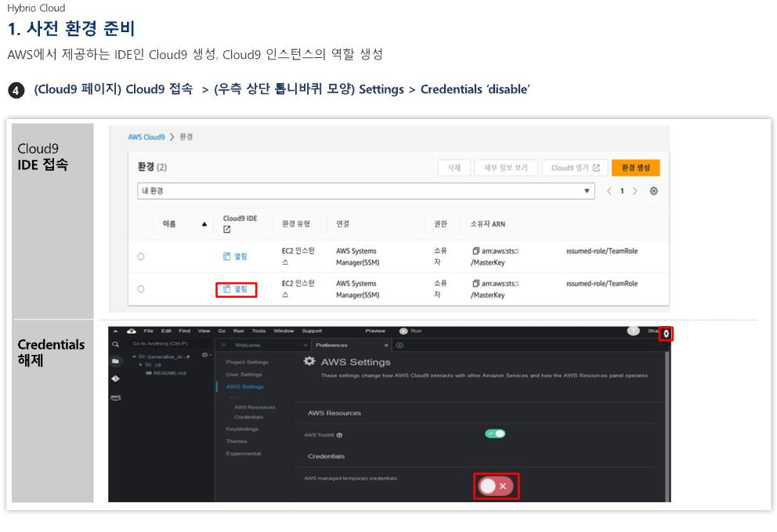Open the Environment folder panel icon

tap(115, 361)
